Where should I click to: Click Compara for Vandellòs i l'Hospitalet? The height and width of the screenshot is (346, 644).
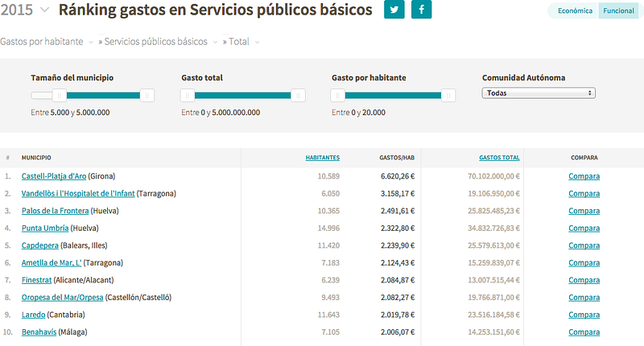coord(584,193)
